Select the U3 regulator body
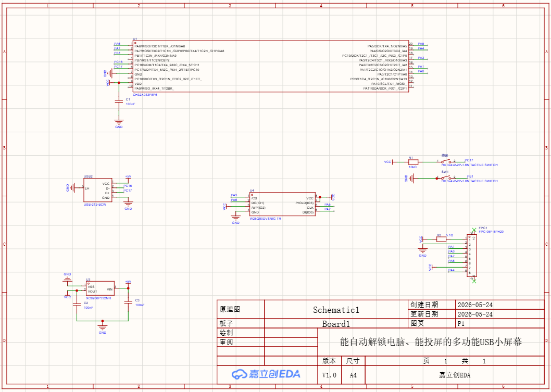551x392 pixels. click(100, 288)
